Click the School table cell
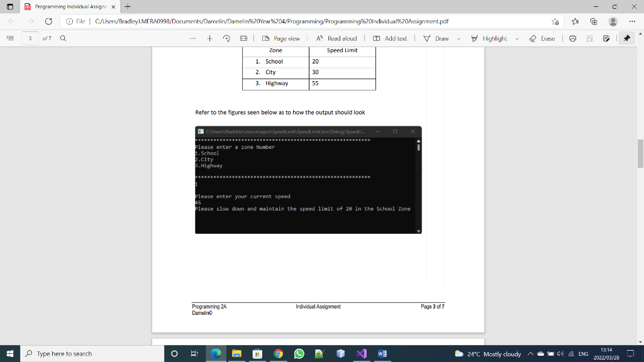 pyautogui.click(x=275, y=62)
